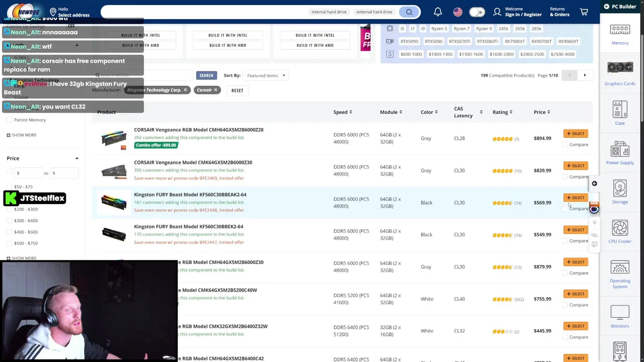Screen dimensions: 644x362
Task: Check Compare for the $755.99 memory kit
Action: 565,305
